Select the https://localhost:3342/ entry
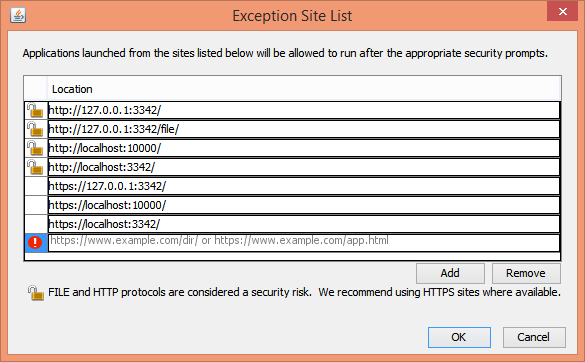The width and height of the screenshot is (585, 362). tap(304, 224)
